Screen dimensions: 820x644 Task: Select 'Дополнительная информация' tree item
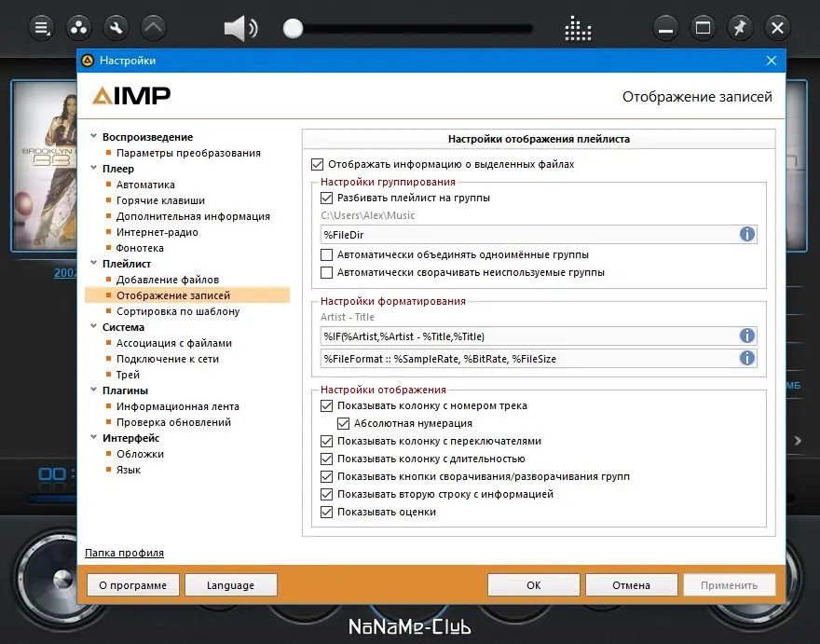click(x=193, y=216)
